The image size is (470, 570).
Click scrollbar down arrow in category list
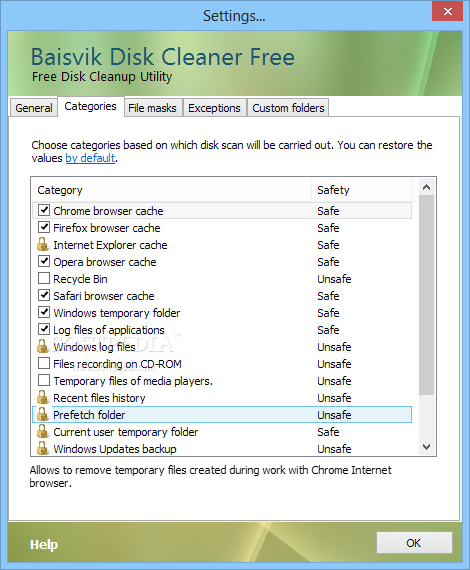pyautogui.click(x=426, y=446)
